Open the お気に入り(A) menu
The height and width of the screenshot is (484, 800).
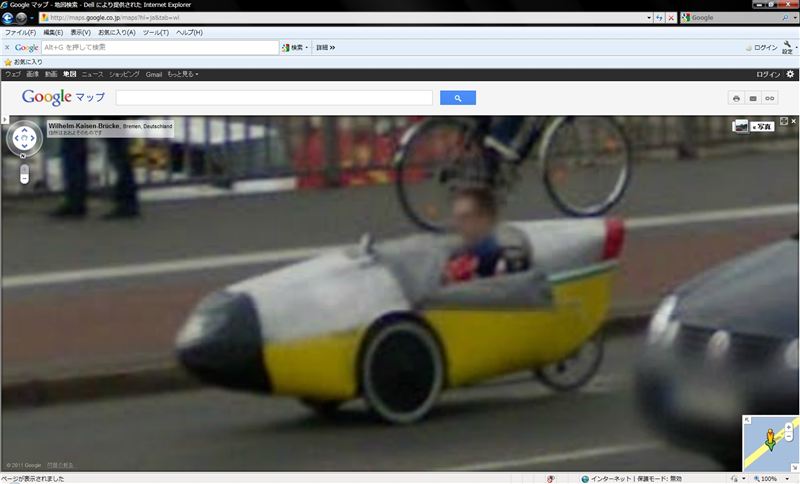pos(117,32)
